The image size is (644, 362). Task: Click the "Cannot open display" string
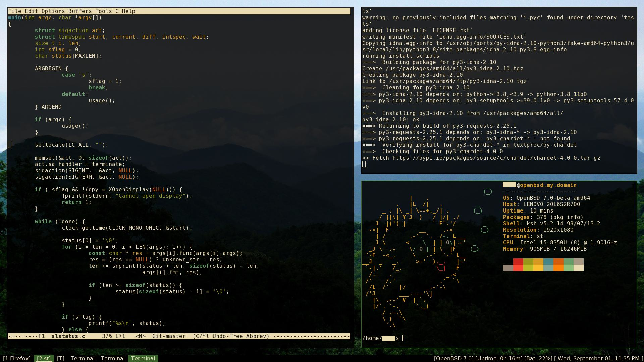[151, 196]
